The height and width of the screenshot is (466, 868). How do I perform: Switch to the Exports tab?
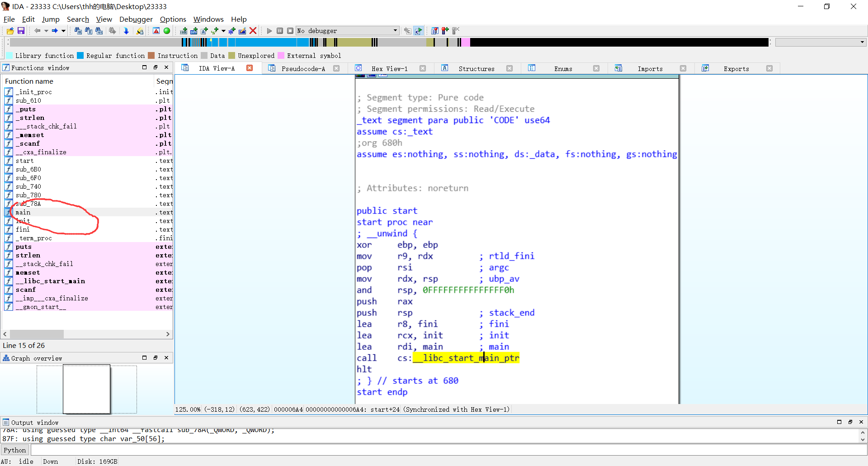coord(736,69)
